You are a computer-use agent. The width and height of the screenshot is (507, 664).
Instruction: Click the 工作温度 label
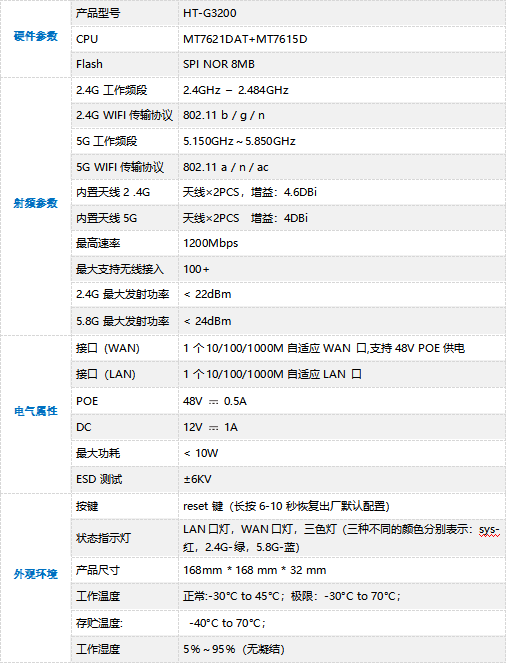point(98,596)
